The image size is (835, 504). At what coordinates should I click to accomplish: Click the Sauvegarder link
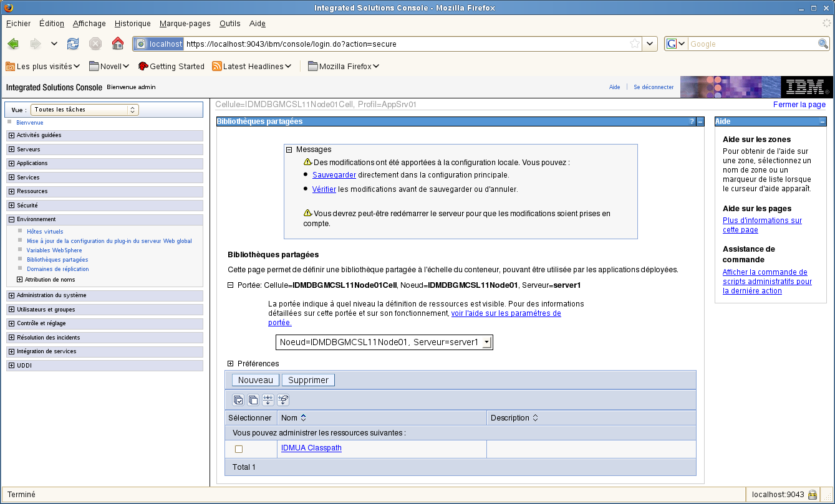click(x=334, y=175)
